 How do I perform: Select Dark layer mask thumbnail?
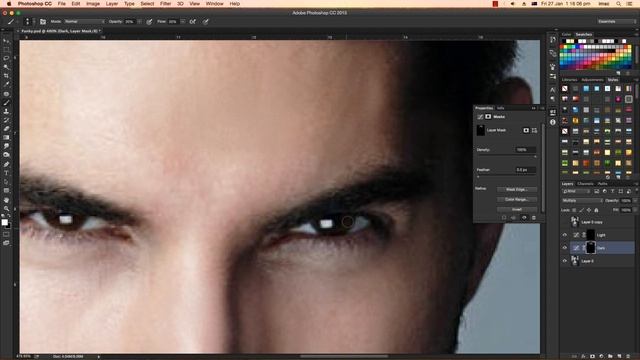tap(591, 247)
